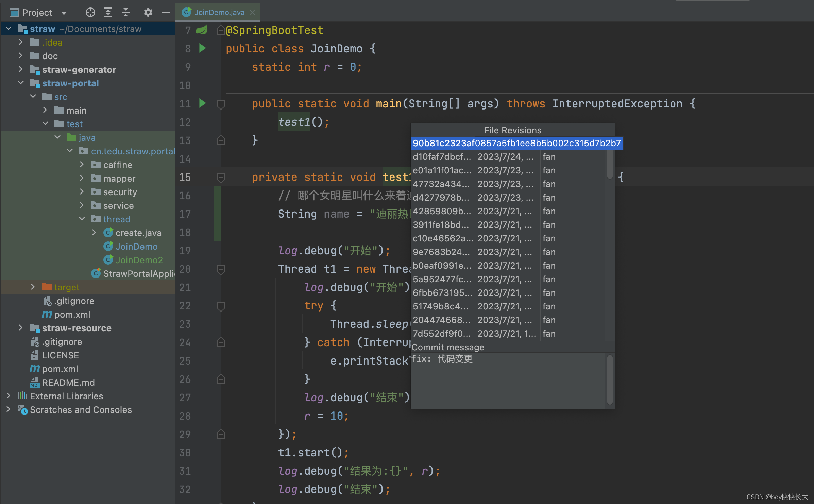
Task: Collapse the src folder
Action: (x=33, y=97)
